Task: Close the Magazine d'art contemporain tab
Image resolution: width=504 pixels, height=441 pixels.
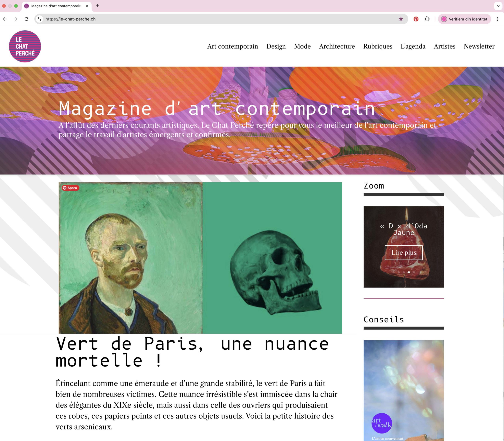Action: tap(87, 6)
